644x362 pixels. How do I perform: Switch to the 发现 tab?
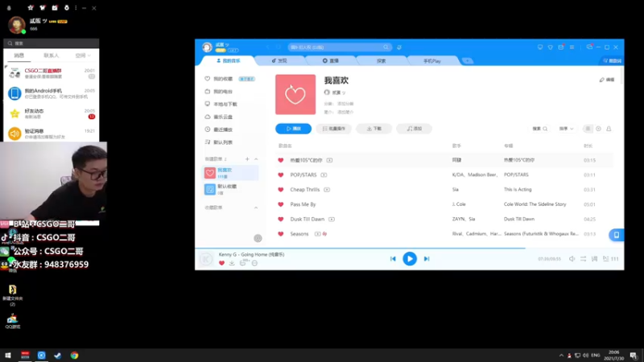coord(279,61)
